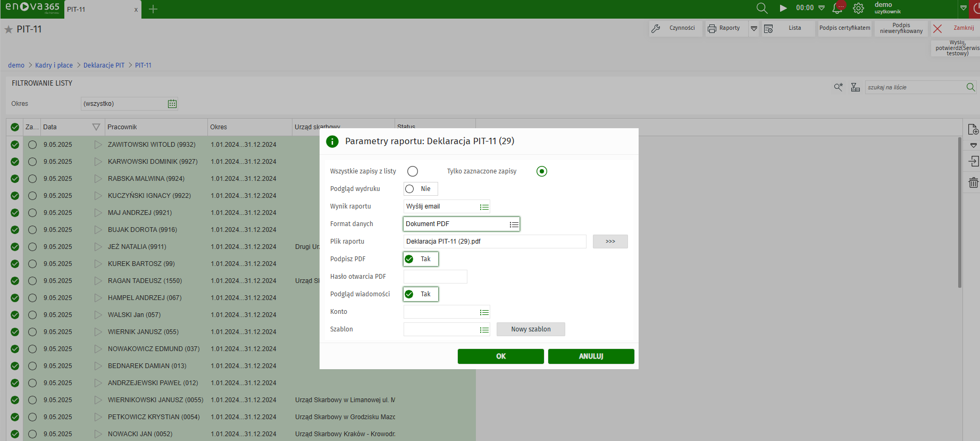Toggle the 'Podpisz PDF' checkbox
Screen dimensions: 980x441
tap(409, 259)
